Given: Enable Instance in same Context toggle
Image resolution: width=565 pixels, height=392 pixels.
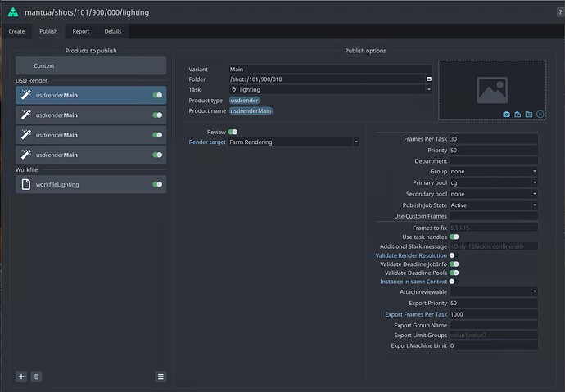Looking at the screenshot, I should (452, 282).
